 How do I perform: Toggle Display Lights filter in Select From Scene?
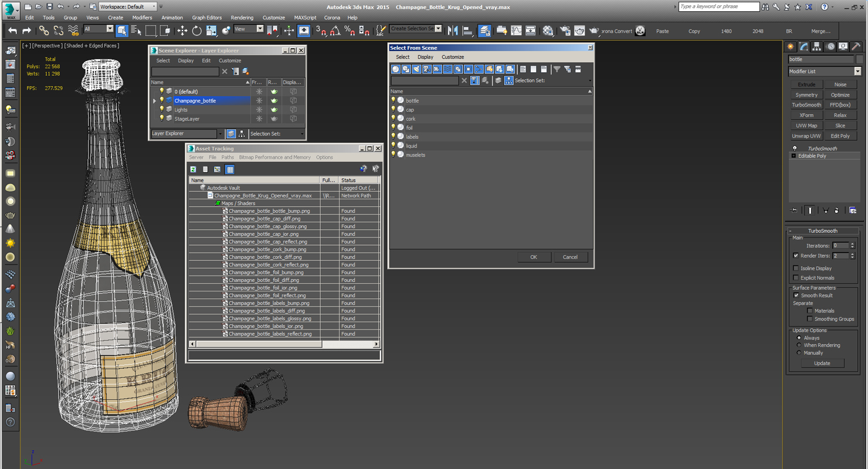pos(416,69)
